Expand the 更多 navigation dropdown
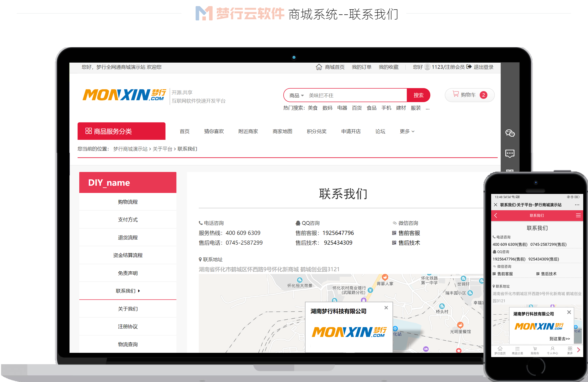This screenshot has height=382, width=588. pyautogui.click(x=407, y=131)
